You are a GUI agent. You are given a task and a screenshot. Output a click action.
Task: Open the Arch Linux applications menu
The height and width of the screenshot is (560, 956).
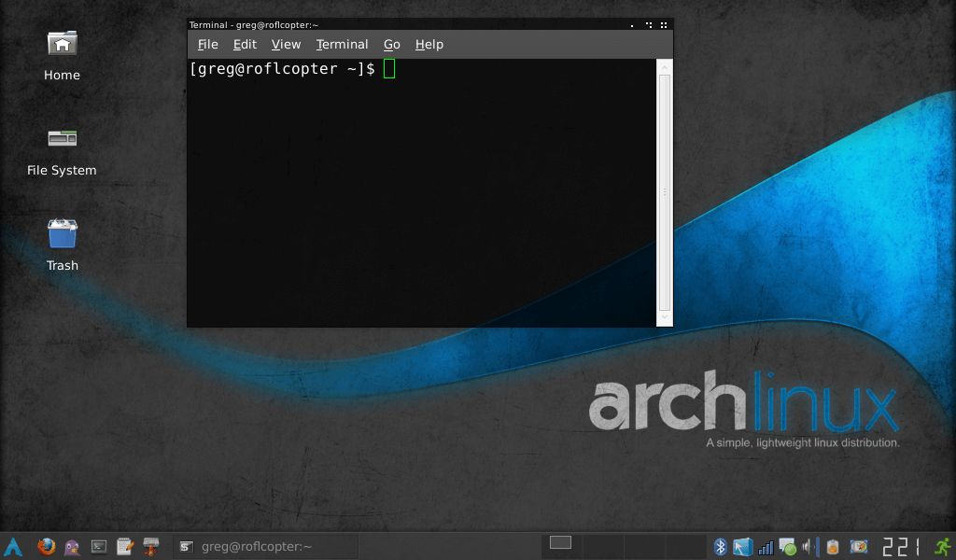tap(13, 547)
